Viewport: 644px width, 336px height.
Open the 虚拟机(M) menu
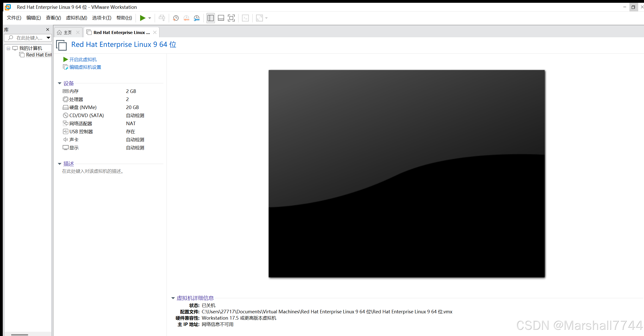(x=76, y=18)
